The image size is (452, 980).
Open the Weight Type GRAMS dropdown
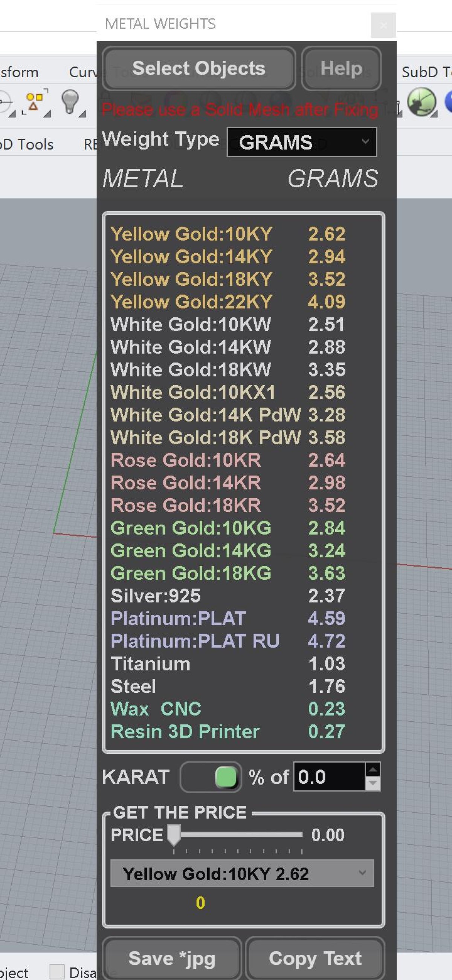tap(301, 142)
